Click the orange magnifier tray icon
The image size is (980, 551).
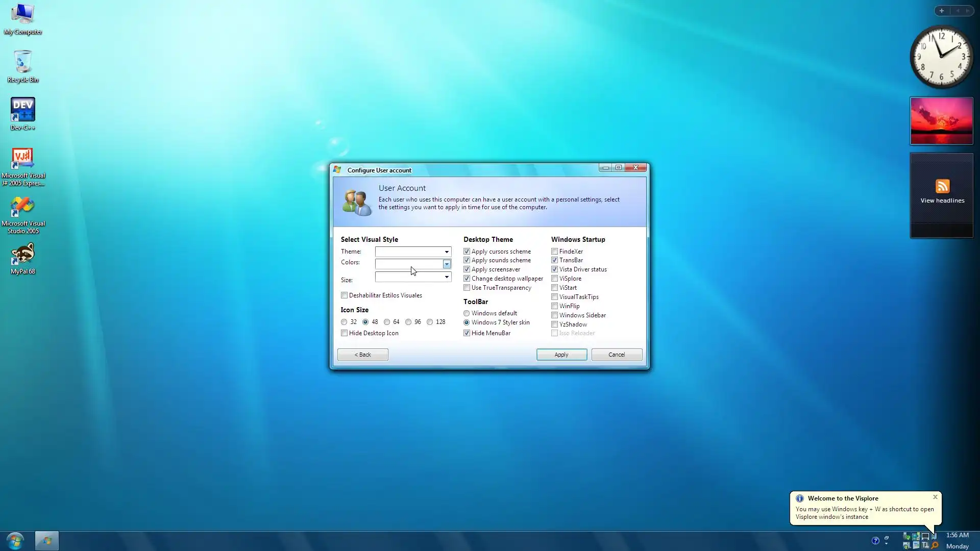pyautogui.click(x=935, y=545)
